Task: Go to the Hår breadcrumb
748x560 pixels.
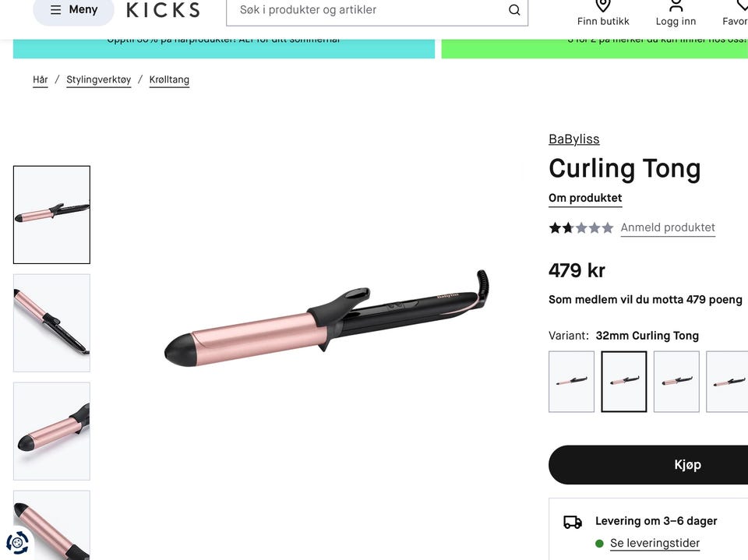Action: 40,79
